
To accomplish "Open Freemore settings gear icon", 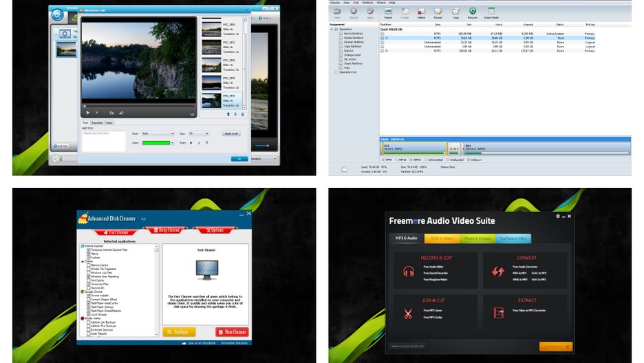I will 558,216.
